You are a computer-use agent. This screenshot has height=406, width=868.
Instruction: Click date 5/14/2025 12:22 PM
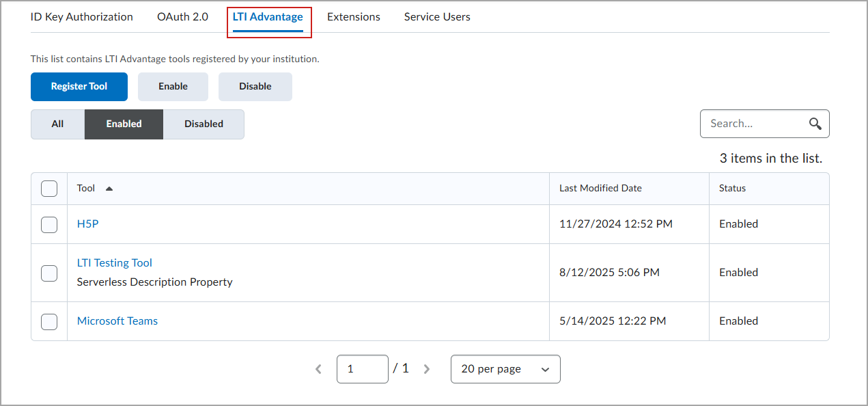[x=613, y=321]
